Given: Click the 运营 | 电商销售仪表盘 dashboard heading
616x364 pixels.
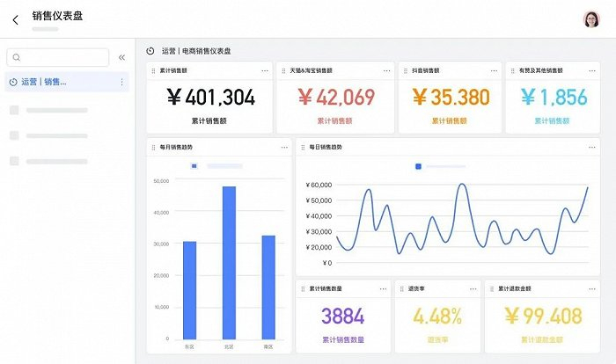Looking at the screenshot, I should pos(196,51).
